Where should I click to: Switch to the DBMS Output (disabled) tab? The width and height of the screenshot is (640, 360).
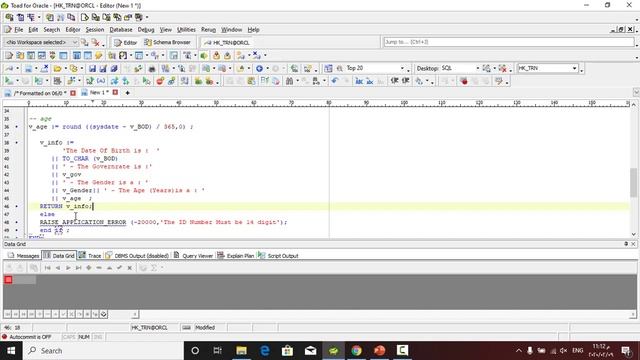[x=137, y=256]
